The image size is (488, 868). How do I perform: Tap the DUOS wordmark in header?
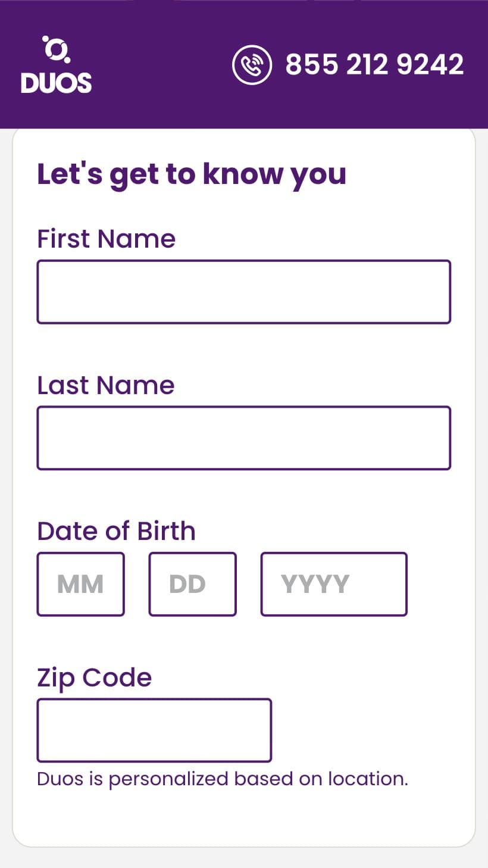57,83
